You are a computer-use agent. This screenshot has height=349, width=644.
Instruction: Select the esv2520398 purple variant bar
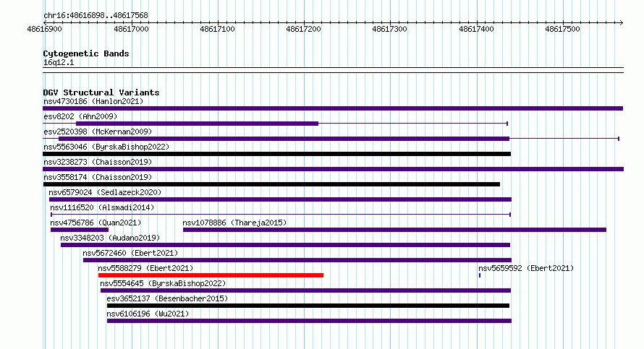pyautogui.click(x=284, y=139)
